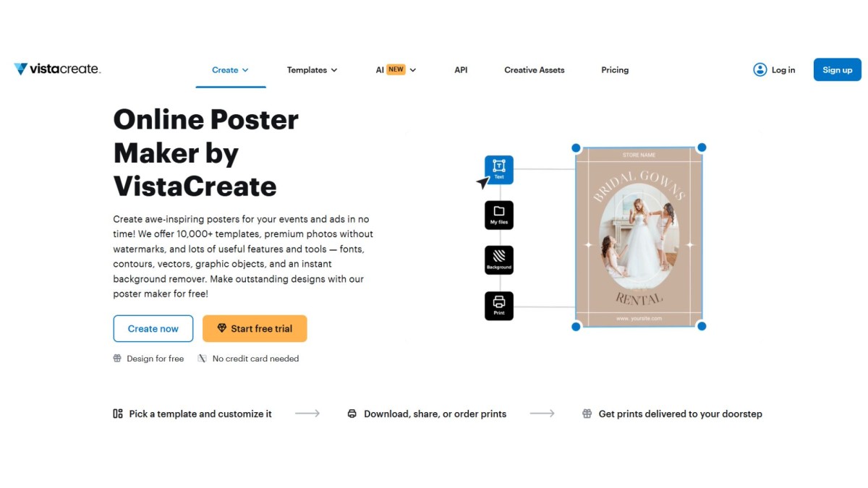Open the Pricing page link
The image size is (868, 488).
(x=615, y=70)
